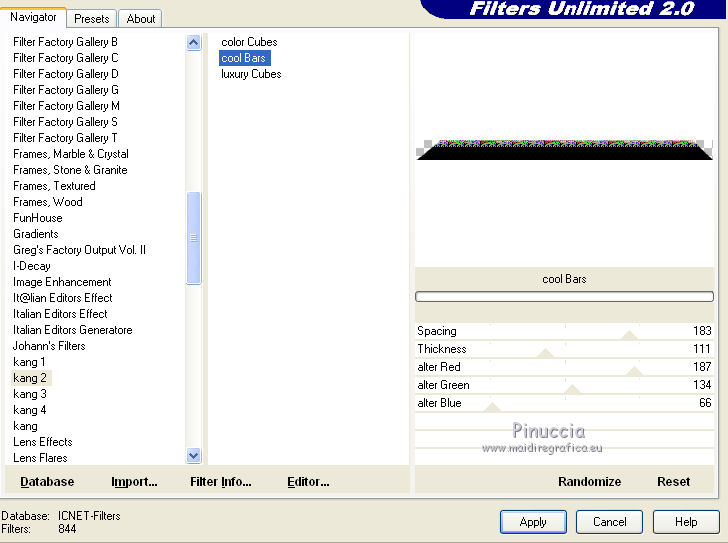Apply the cool Bars filter

[533, 522]
